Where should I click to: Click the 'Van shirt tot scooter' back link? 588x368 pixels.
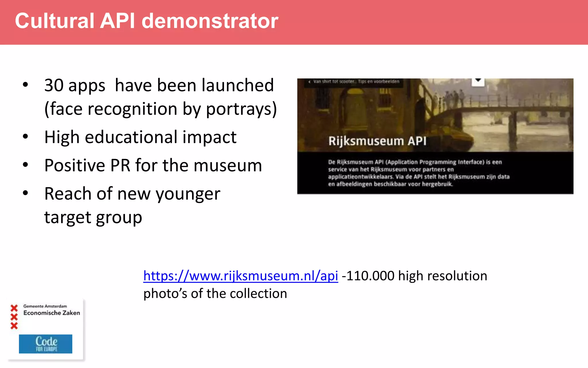pyautogui.click(x=354, y=82)
